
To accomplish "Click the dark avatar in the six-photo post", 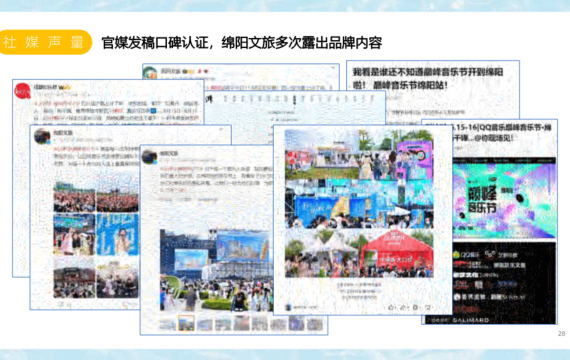I will click(x=42, y=137).
